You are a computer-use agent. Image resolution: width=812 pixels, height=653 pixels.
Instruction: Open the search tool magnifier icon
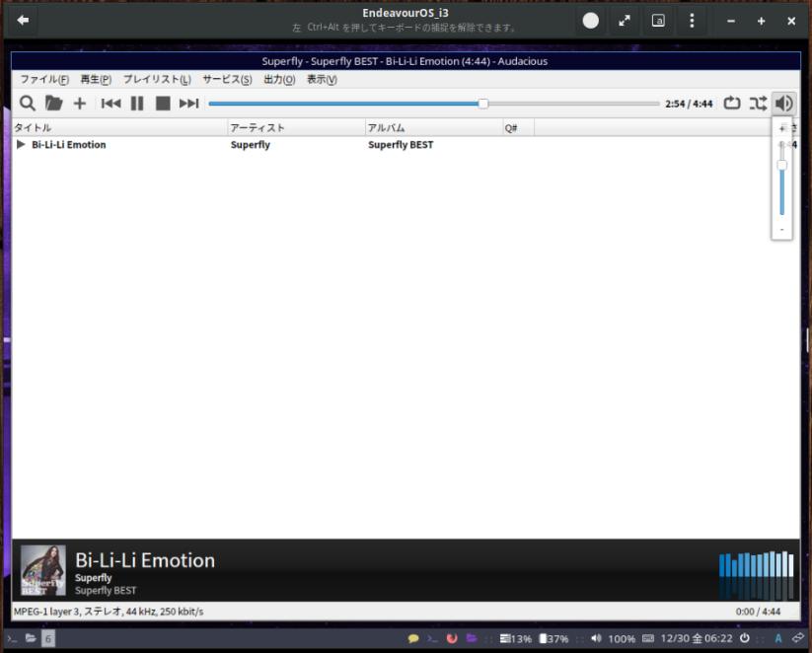(28, 104)
